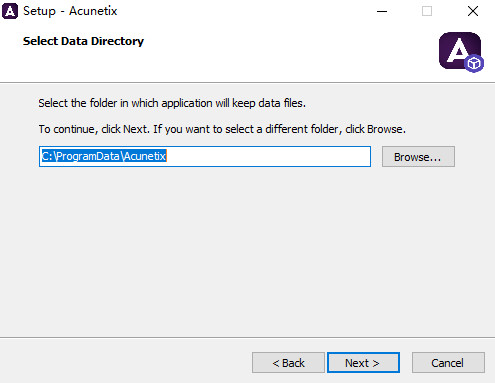
Task: Click the highlighted C:\ProgramData\Acunetix path text
Action: coord(104,156)
